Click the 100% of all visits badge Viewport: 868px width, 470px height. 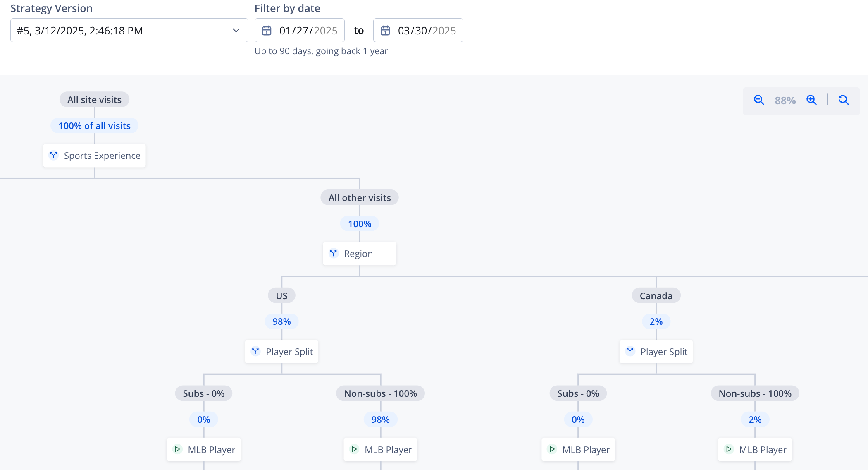pyautogui.click(x=94, y=126)
